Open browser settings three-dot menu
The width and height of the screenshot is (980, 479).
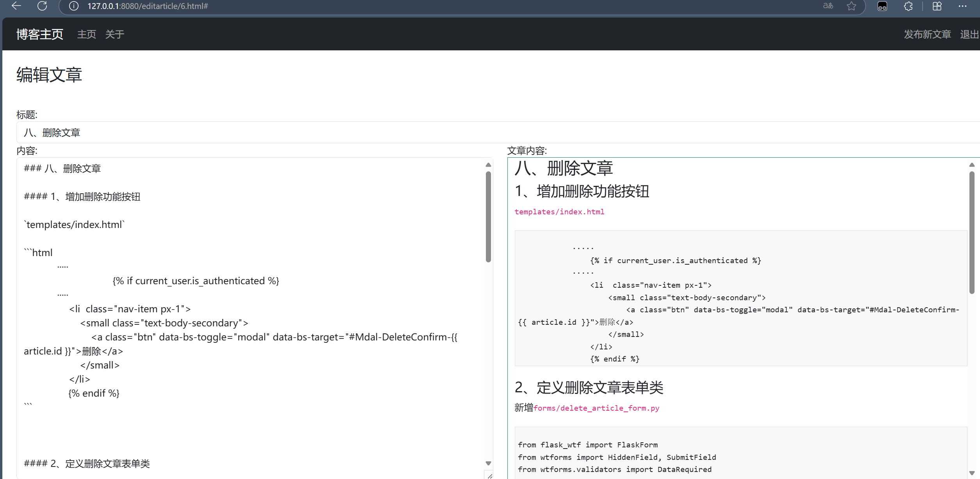coord(962,6)
